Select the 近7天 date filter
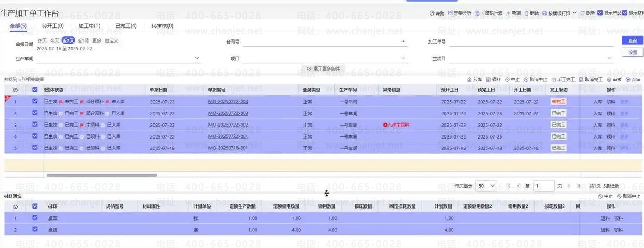Image resolution: width=644 pixels, height=248 pixels. coord(68,40)
